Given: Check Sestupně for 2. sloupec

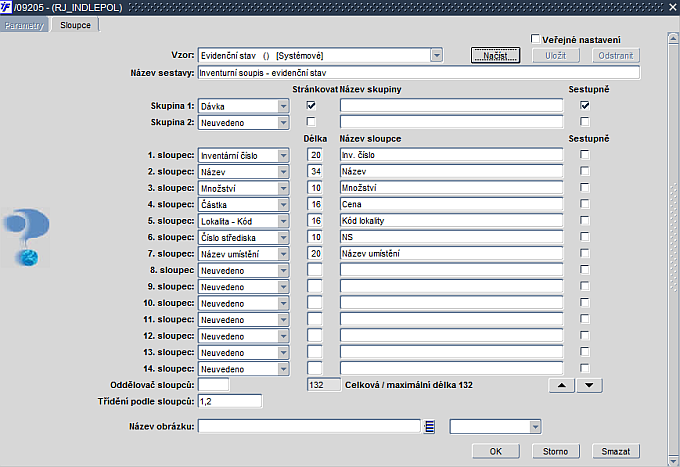Looking at the screenshot, I should pyautogui.click(x=585, y=171).
